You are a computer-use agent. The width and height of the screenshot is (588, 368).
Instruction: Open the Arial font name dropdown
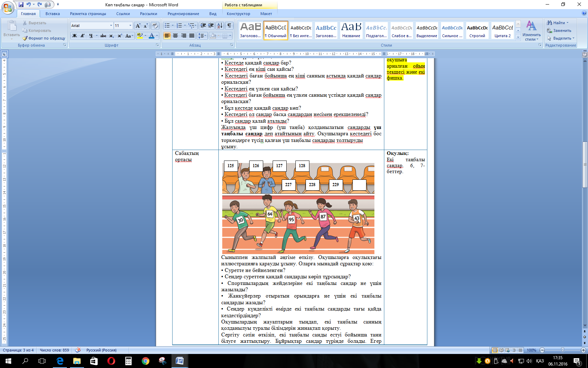pos(111,26)
